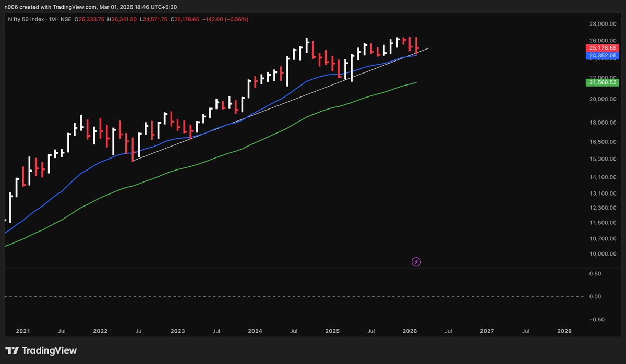Click the 28,000.00 price axis label
The height and width of the screenshot is (364, 626).
click(602, 24)
